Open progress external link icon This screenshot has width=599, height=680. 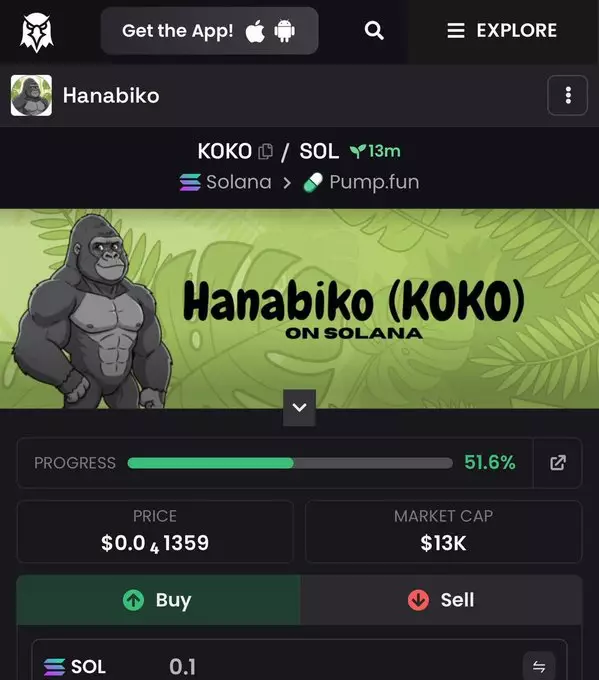558,463
